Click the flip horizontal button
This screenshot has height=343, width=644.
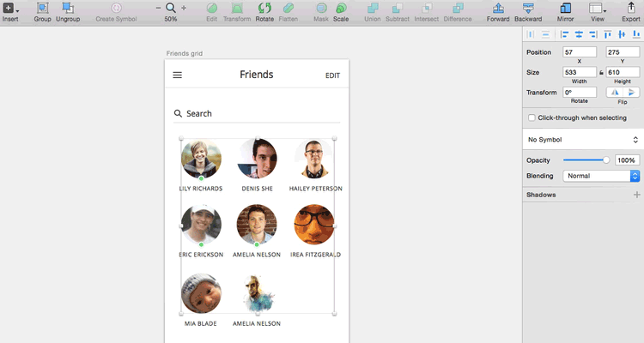click(615, 92)
